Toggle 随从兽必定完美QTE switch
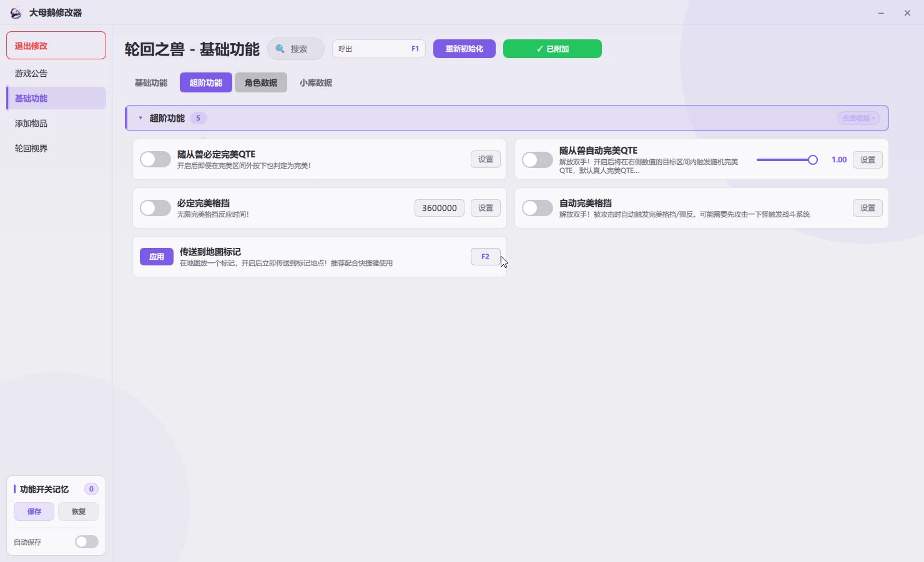Viewport: 924px width, 562px height. coord(155,159)
